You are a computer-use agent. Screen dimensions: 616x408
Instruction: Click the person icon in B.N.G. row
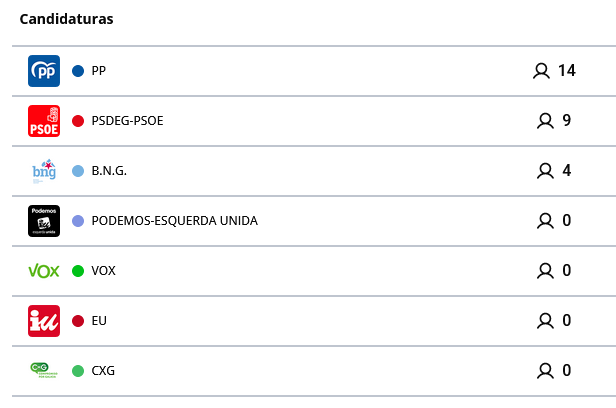tap(545, 171)
